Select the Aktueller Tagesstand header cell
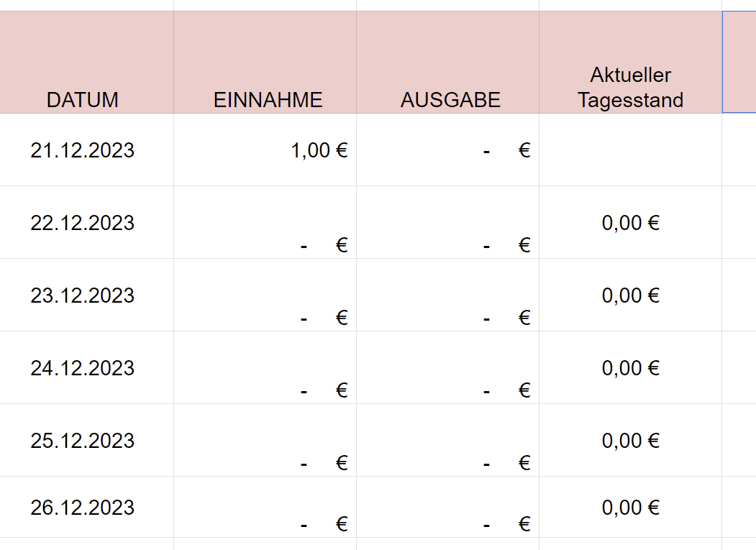 [x=631, y=62]
